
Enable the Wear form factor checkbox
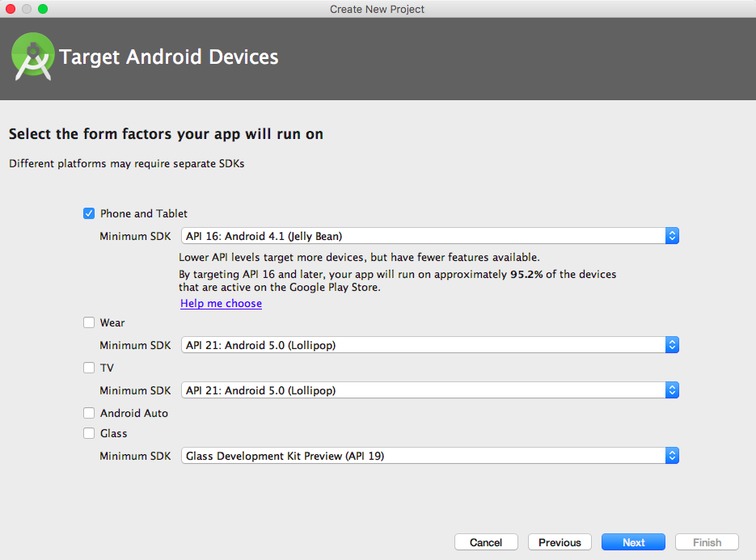(89, 322)
